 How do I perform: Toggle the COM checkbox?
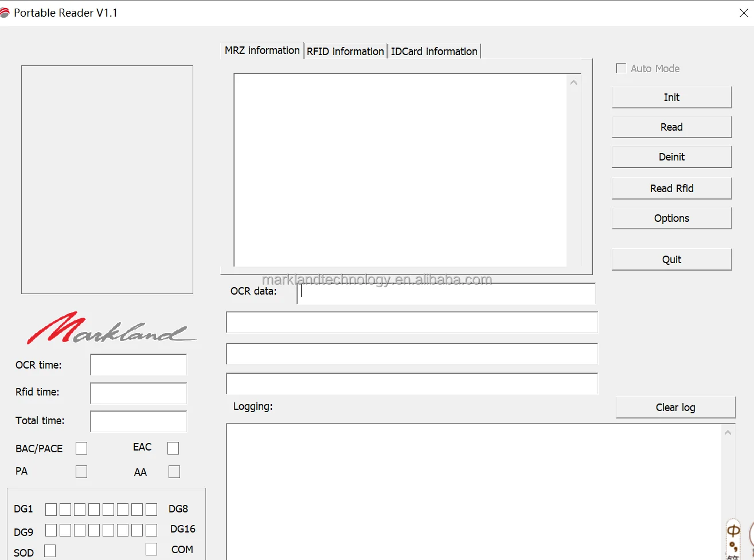pyautogui.click(x=151, y=549)
